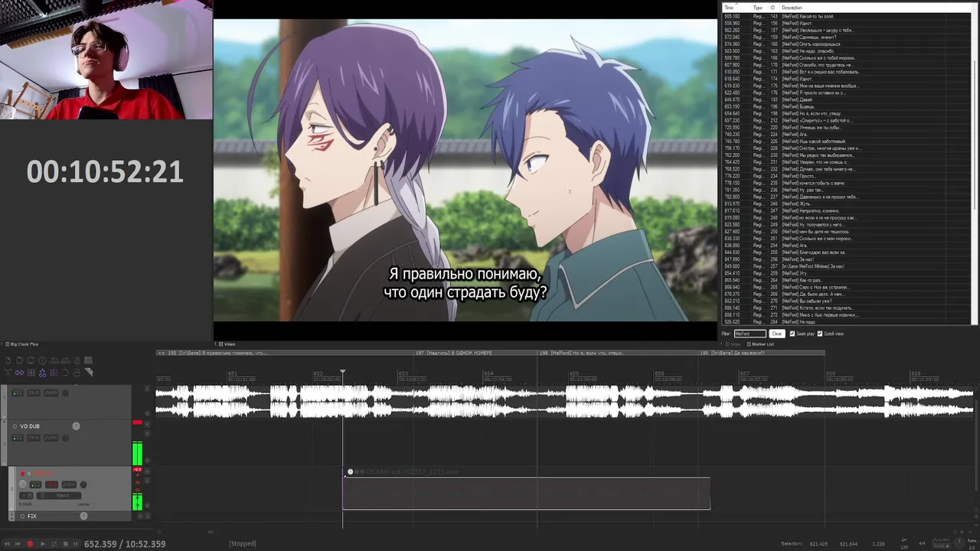Select marker row 196 'Будешь.'
The image size is (980, 551).
pos(847,106)
